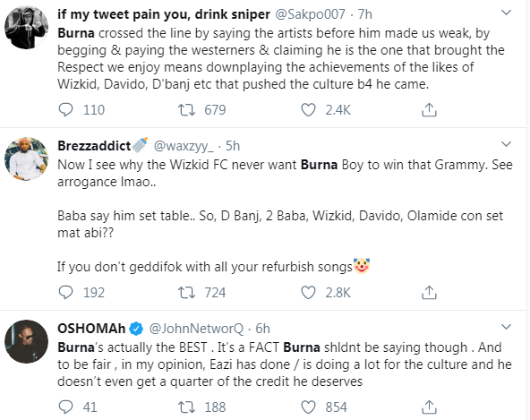Open more options for OSHOMAh's tweet
This screenshot has width=530, height=420.
[506, 327]
